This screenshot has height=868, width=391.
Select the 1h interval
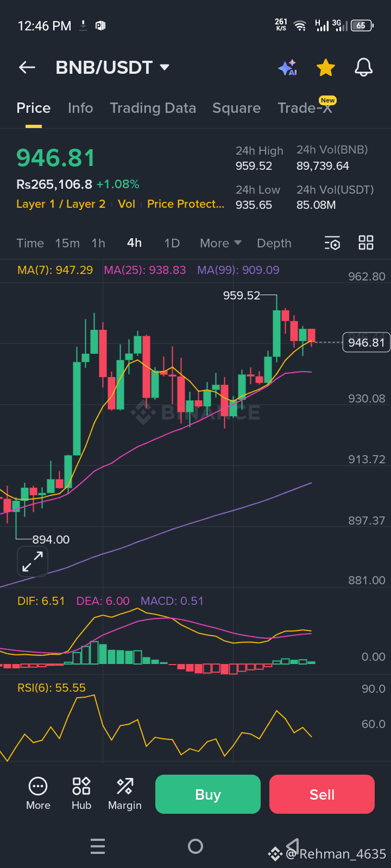click(98, 243)
